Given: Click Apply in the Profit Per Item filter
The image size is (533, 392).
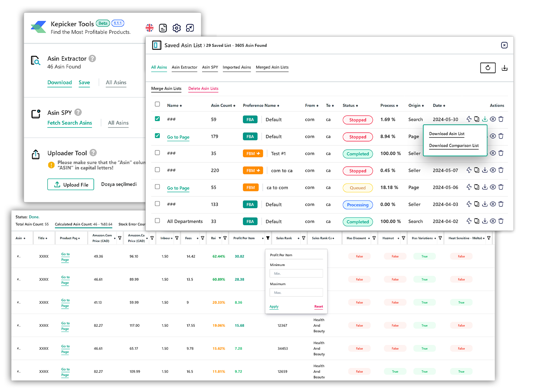Looking at the screenshot, I should click(274, 307).
